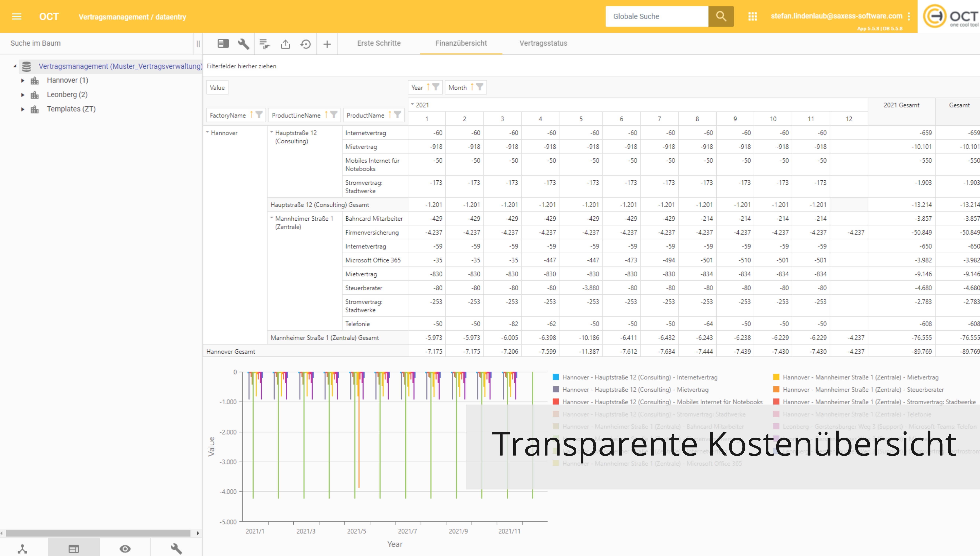
Task: Open the eye view at sidebar bottom
Action: 125,549
